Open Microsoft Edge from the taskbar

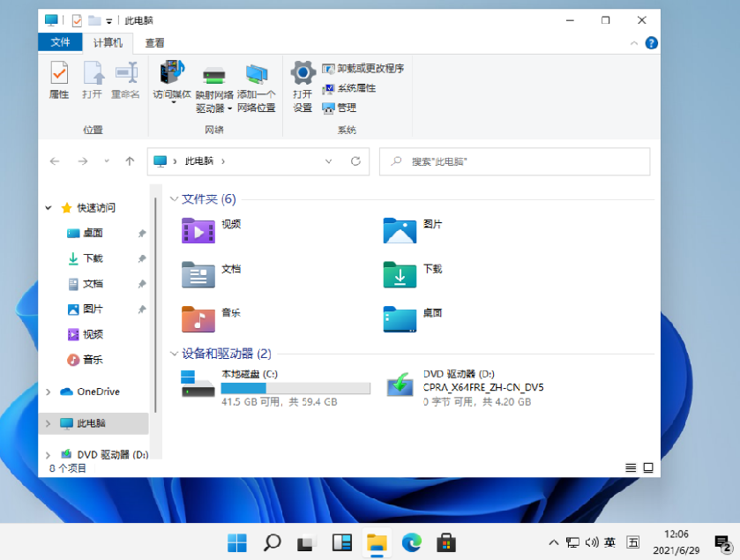pyautogui.click(x=410, y=542)
